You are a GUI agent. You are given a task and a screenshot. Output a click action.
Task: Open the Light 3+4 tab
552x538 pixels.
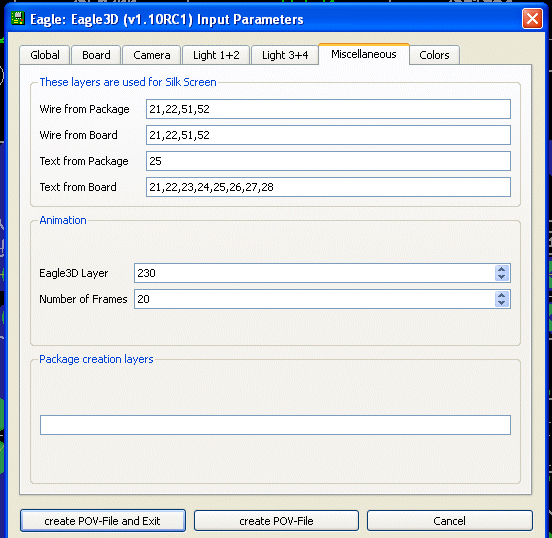pos(285,55)
